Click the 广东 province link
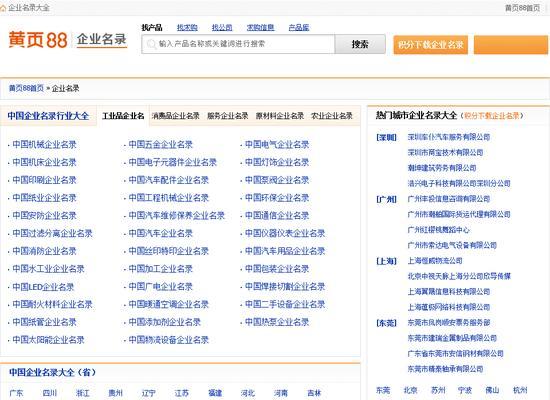This screenshot has width=550, height=400. [16, 393]
